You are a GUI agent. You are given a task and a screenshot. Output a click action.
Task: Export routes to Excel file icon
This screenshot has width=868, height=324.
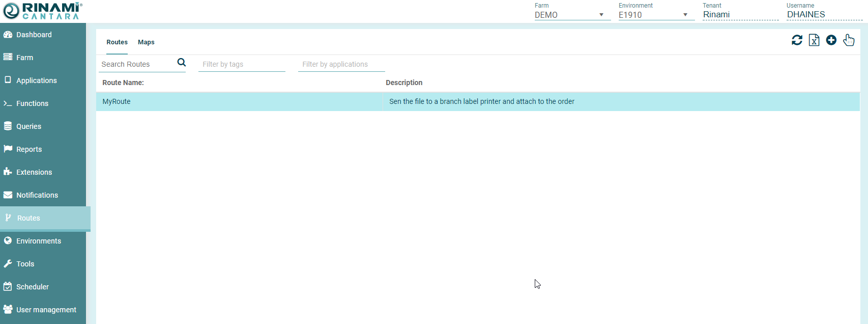[814, 40]
